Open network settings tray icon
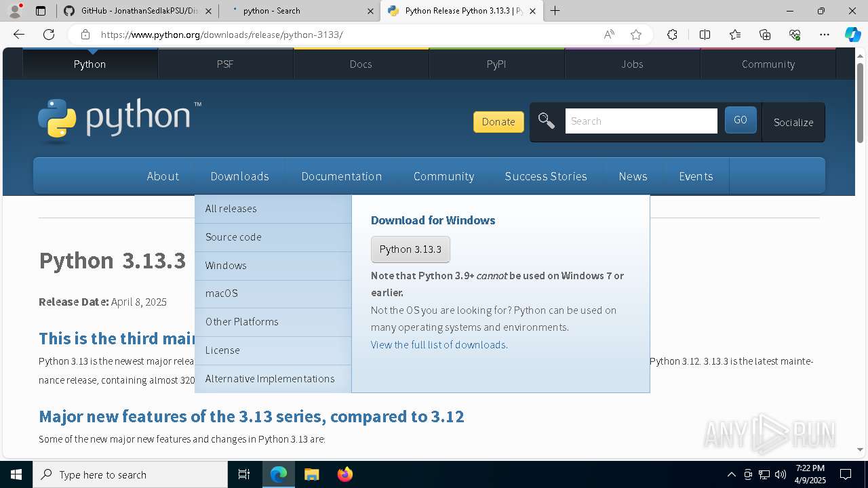The image size is (868, 488). click(x=764, y=474)
